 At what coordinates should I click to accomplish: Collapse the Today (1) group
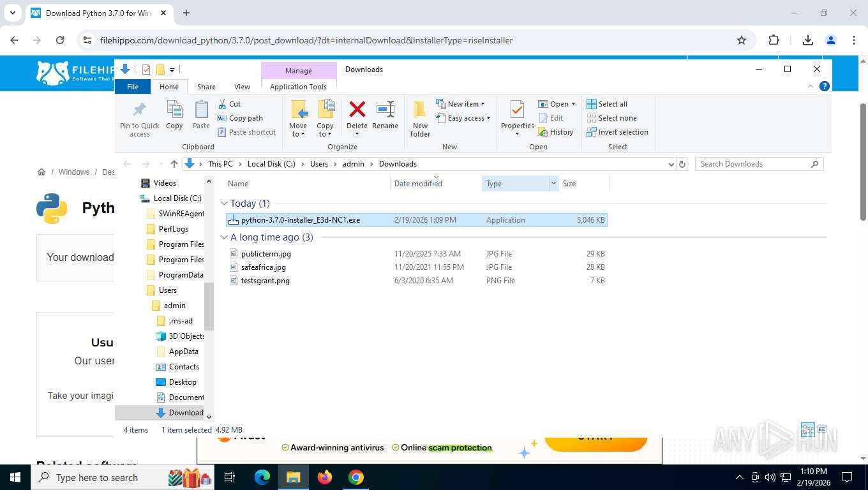[x=224, y=204]
